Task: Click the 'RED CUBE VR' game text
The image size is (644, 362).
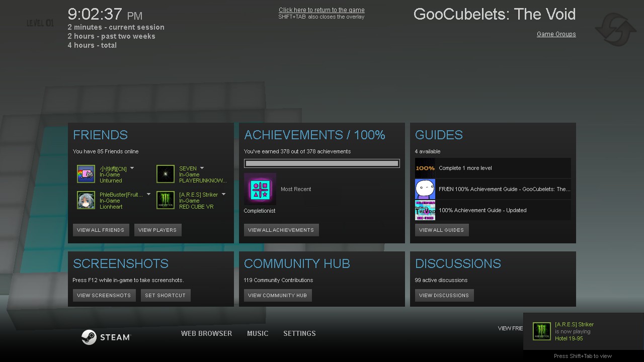Action: pos(196,207)
